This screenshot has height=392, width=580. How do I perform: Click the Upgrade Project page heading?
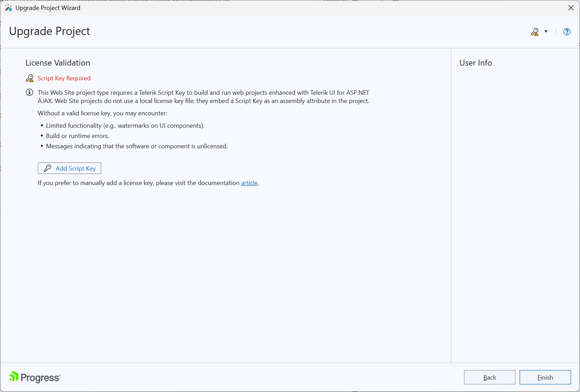coord(49,31)
